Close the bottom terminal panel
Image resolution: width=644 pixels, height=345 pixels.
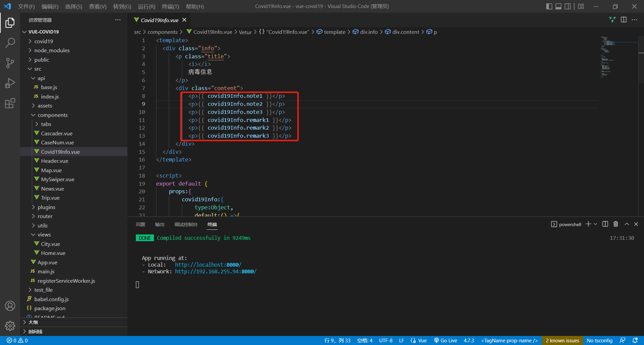[636, 224]
